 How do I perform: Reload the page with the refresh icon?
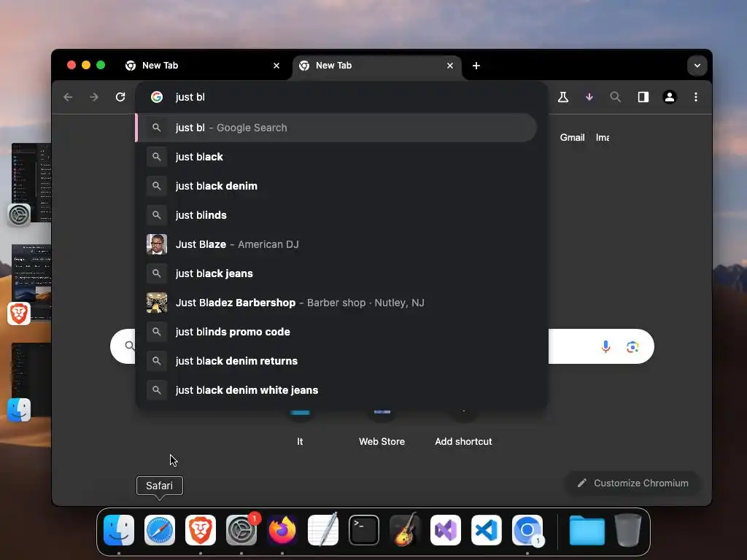tap(120, 97)
